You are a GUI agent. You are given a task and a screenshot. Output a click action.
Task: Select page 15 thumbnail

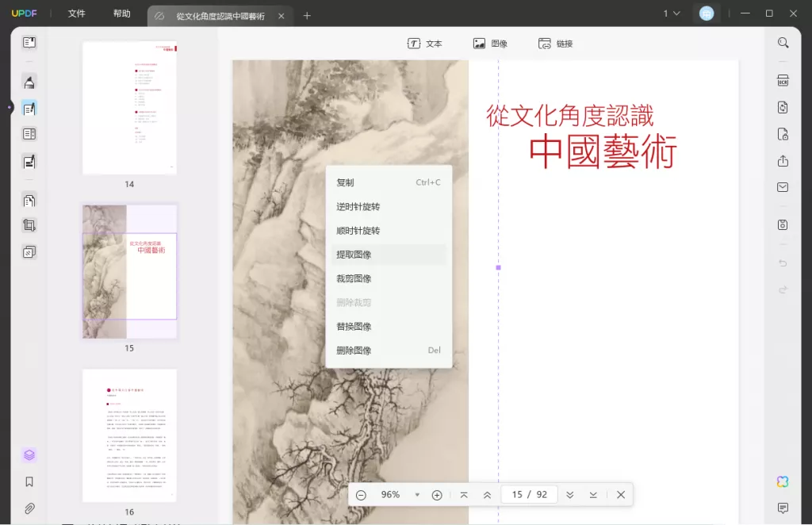129,272
